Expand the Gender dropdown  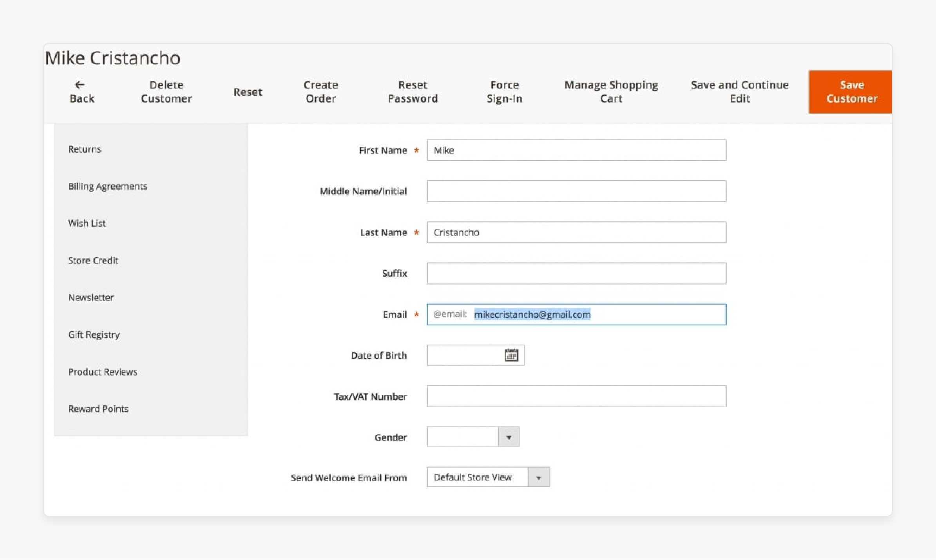tap(473, 437)
